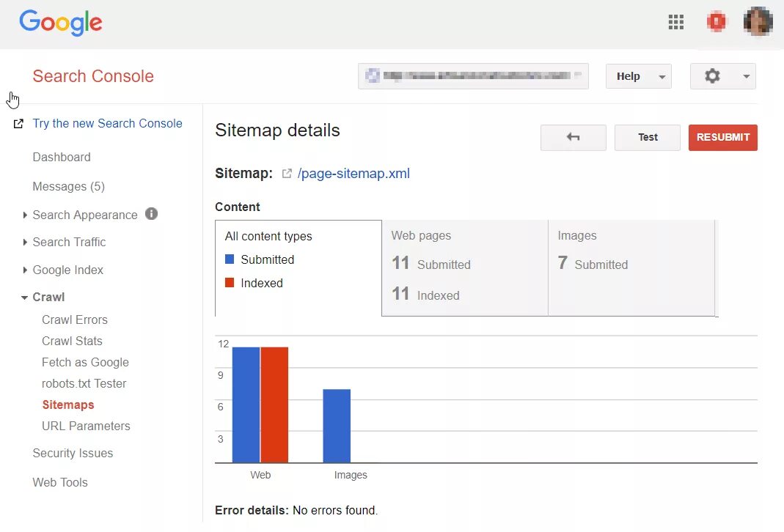Screen dimensions: 784x532
Task: Open Security Issues
Action: click(73, 453)
